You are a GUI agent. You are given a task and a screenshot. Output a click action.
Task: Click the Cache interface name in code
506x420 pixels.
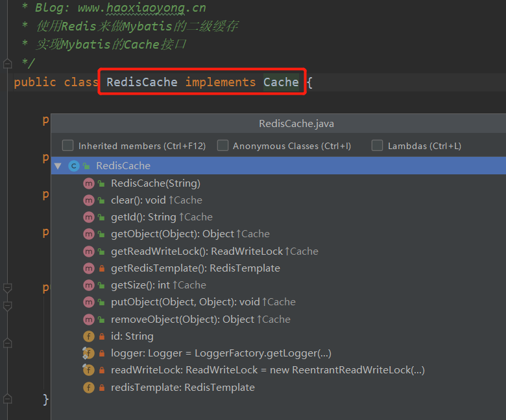(x=281, y=82)
